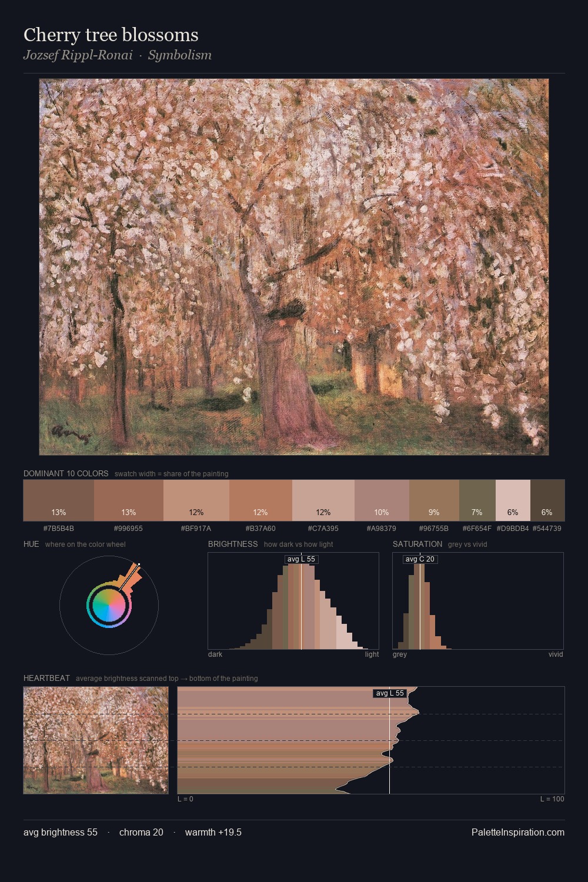The width and height of the screenshot is (588, 882).
Task: Pick the #A98379 color swatch
Action: (x=382, y=500)
